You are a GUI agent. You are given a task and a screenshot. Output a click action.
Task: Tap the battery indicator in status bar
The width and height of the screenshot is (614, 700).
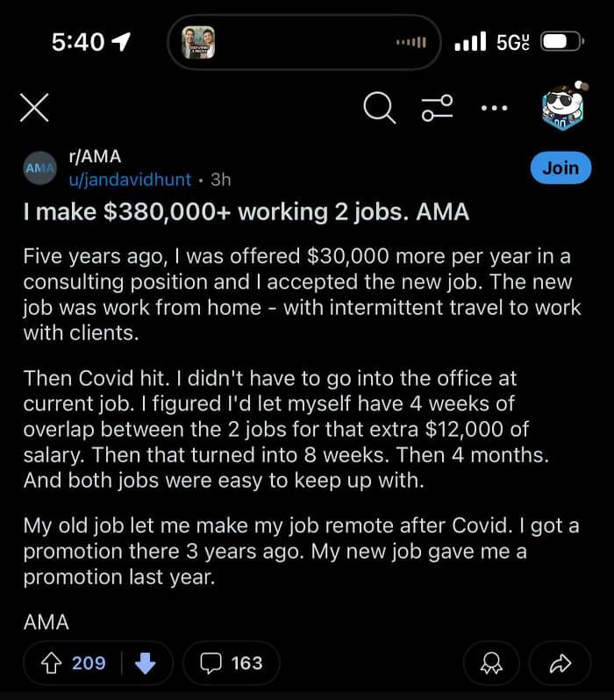coord(561,42)
